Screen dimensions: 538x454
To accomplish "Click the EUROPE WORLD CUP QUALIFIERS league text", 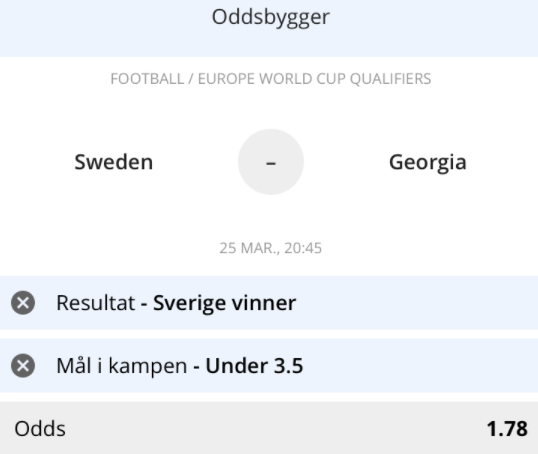I will [x=314, y=79].
